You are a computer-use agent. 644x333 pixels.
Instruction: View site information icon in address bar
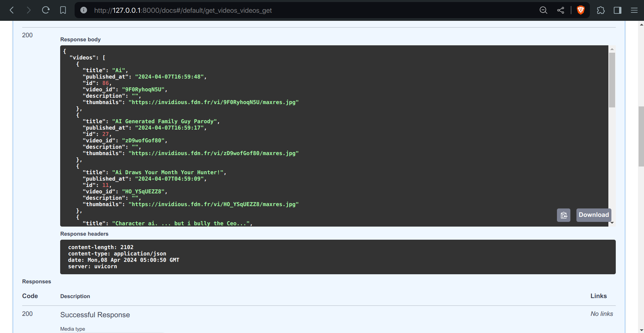84,10
